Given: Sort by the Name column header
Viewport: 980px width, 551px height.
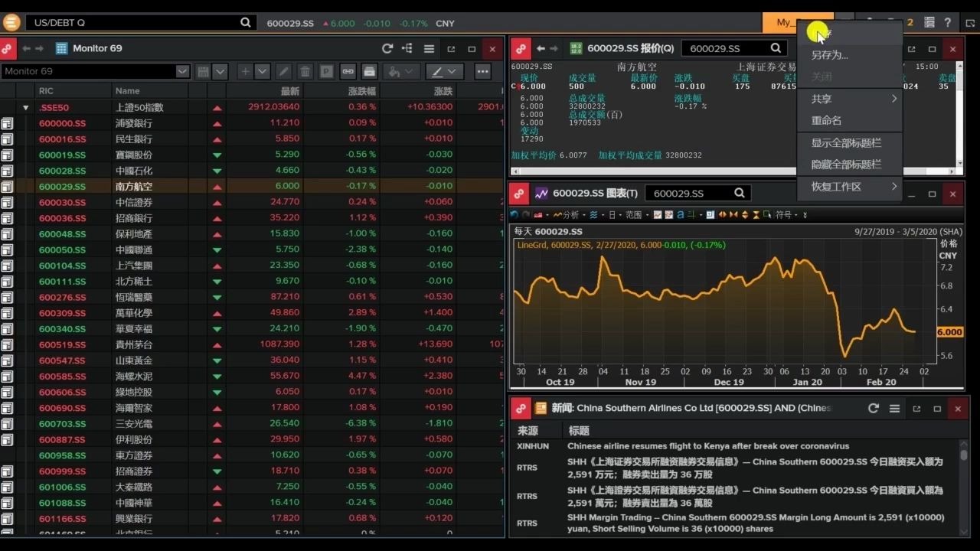Looking at the screenshot, I should tap(127, 91).
